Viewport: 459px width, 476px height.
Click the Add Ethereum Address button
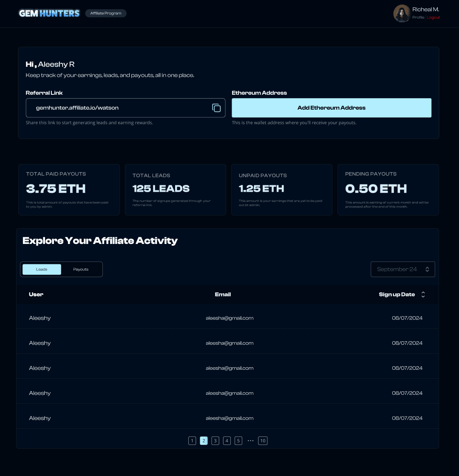pyautogui.click(x=331, y=108)
